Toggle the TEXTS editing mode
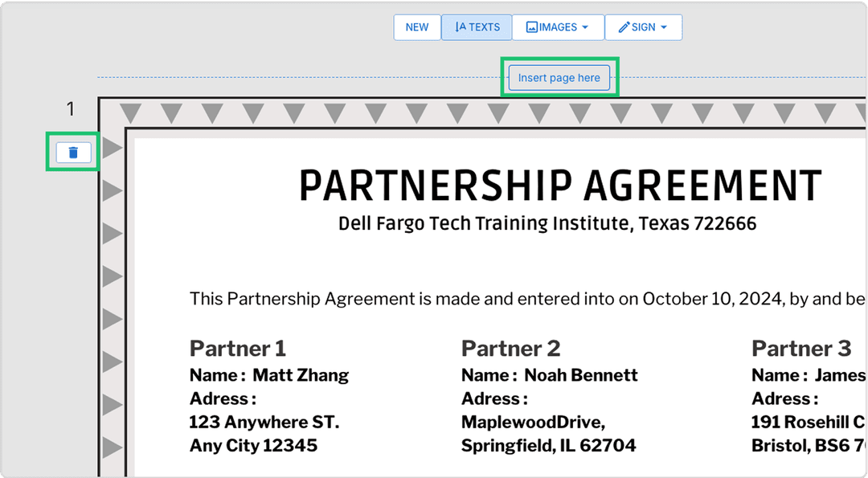 pos(477,27)
